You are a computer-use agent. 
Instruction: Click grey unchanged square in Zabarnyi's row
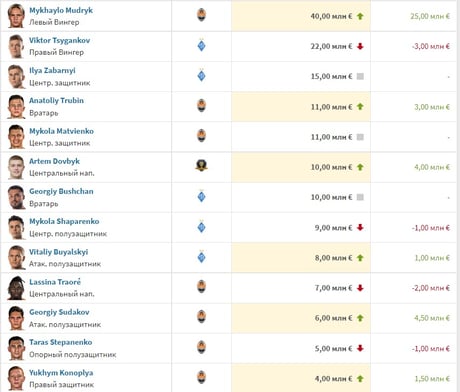click(360, 76)
